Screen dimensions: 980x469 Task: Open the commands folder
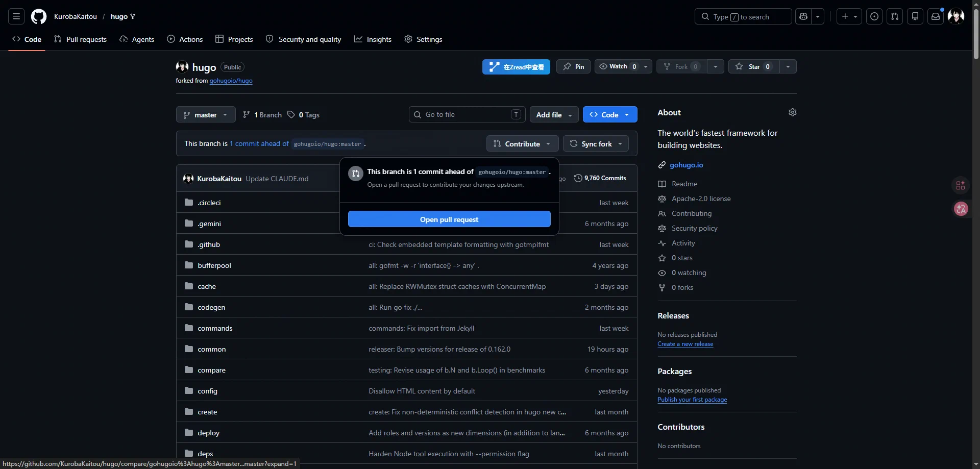tap(215, 328)
